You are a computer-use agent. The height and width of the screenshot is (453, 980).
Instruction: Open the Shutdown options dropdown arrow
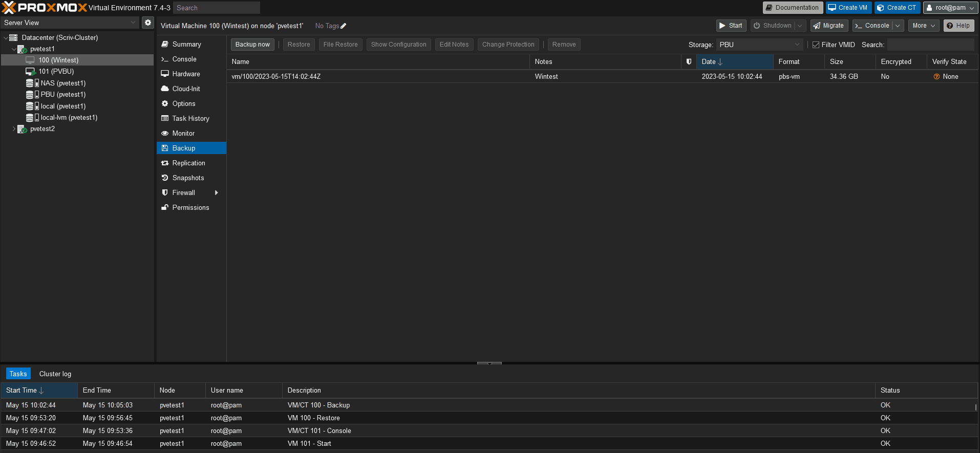800,26
